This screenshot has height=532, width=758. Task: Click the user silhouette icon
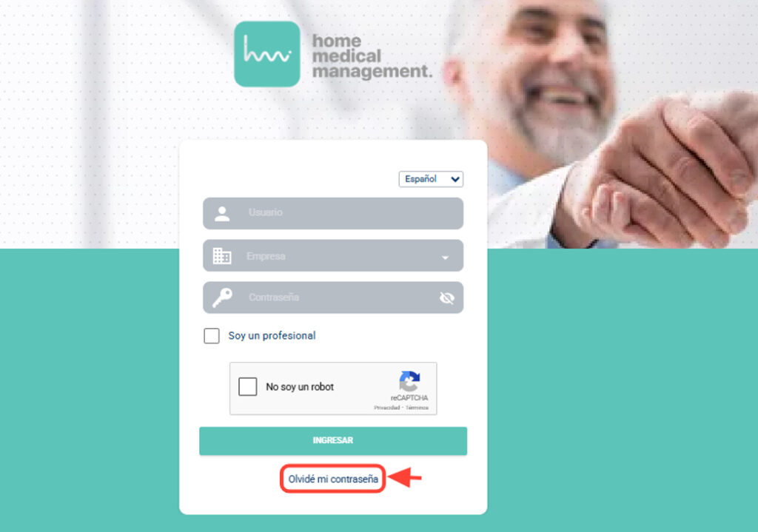(222, 214)
